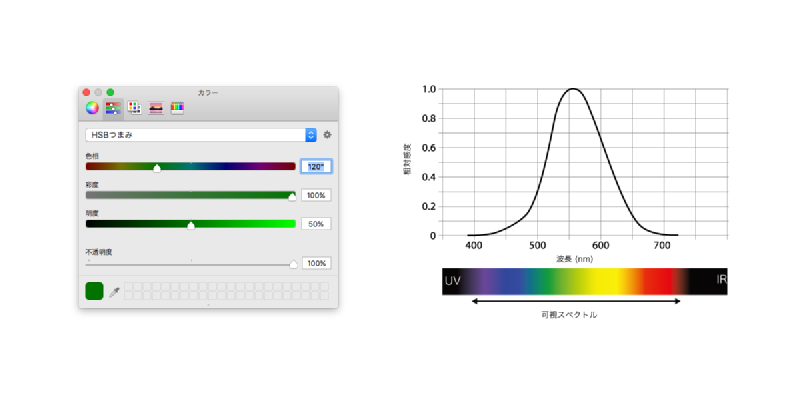Focus the hue value field 120°
The image size is (800, 400).
pyautogui.click(x=316, y=166)
